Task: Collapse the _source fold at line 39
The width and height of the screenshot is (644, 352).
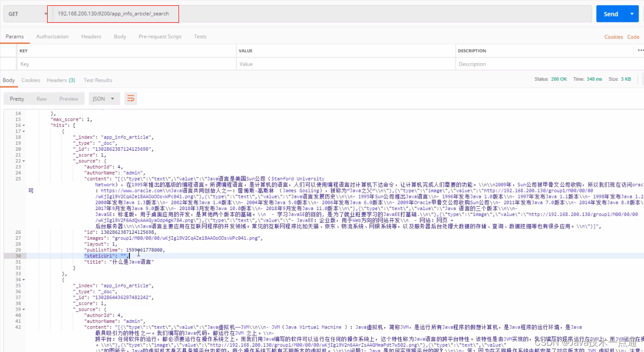Action: pos(24,309)
